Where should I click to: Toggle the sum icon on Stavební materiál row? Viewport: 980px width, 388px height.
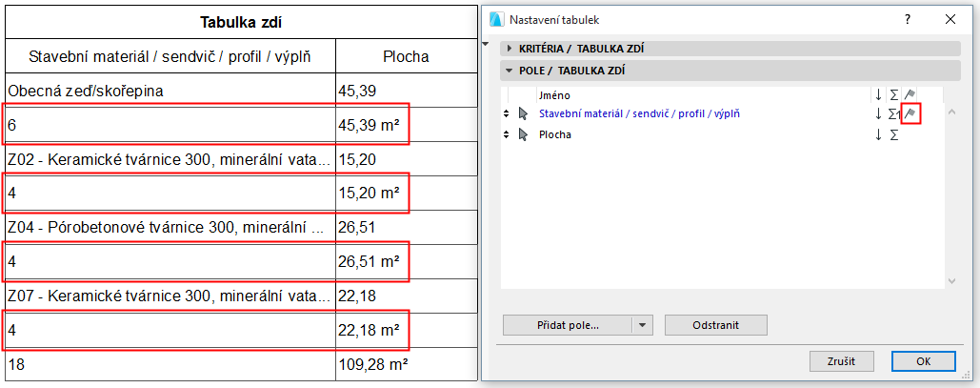(893, 114)
